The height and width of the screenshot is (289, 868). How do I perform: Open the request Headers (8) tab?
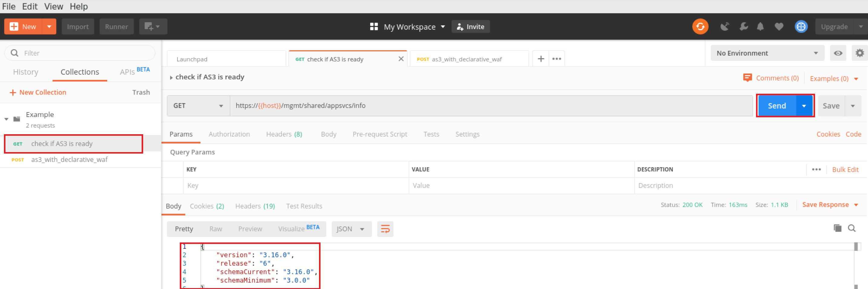point(284,134)
